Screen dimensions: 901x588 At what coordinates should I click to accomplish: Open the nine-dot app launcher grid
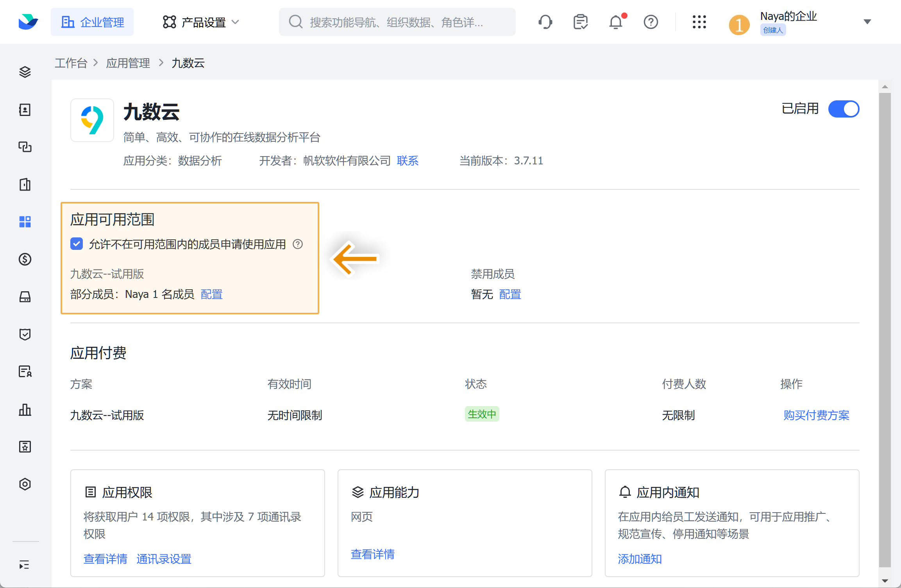pyautogui.click(x=699, y=22)
